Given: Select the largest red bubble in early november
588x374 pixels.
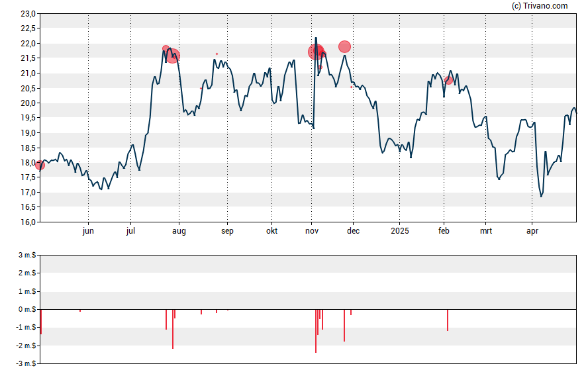Looking at the screenshot, I should click(316, 52).
